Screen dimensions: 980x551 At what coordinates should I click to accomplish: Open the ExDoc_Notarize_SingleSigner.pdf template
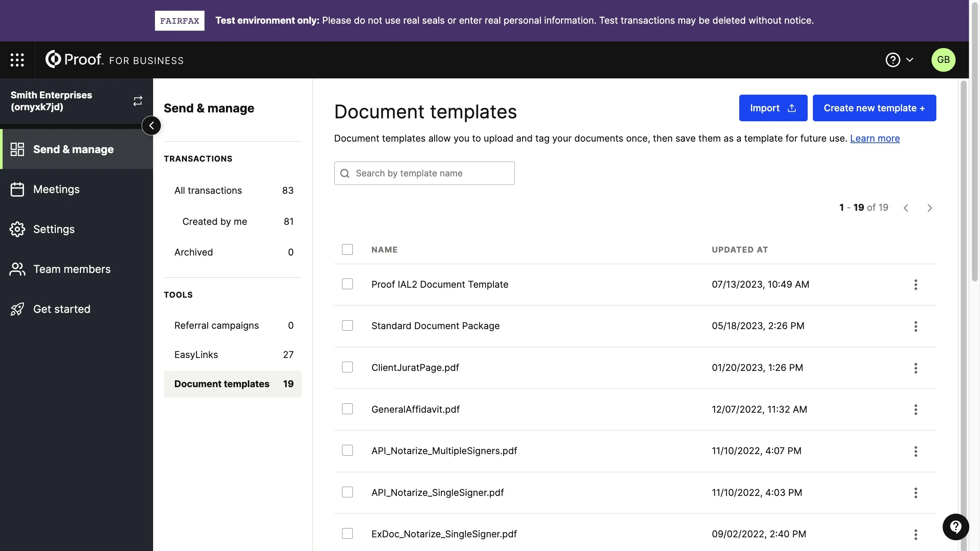pos(444,534)
